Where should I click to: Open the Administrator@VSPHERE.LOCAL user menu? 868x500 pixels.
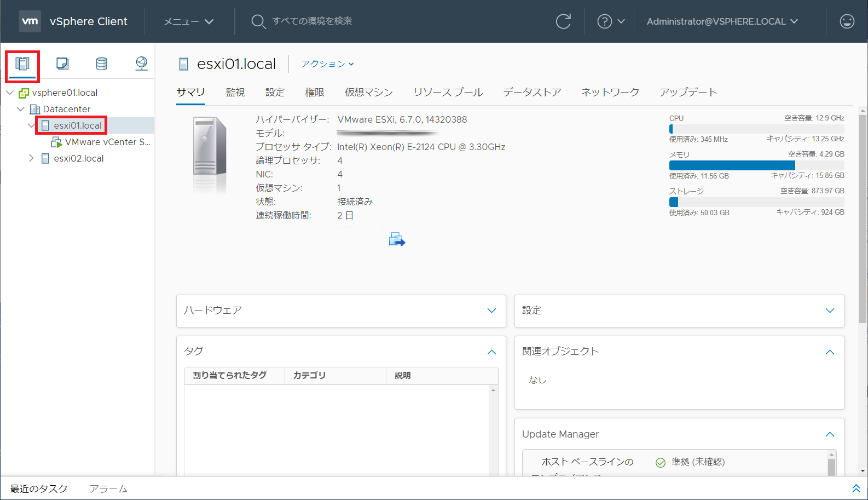[722, 21]
